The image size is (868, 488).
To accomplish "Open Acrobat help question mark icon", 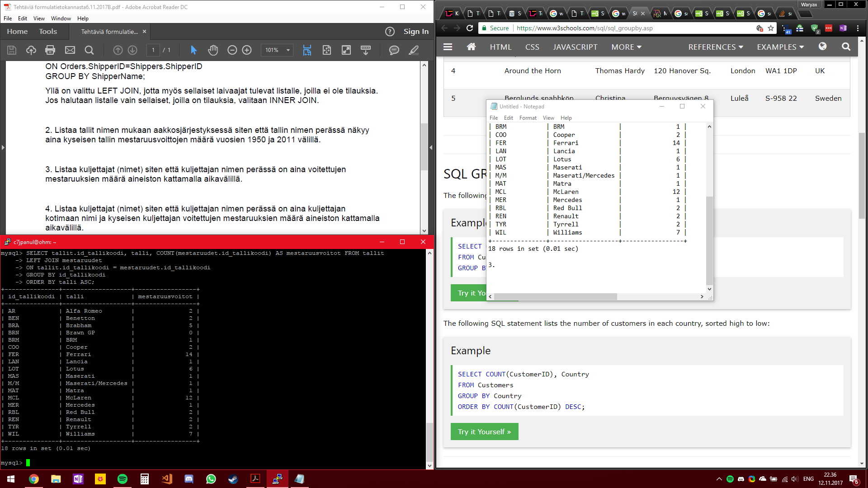I will pyautogui.click(x=390, y=32).
